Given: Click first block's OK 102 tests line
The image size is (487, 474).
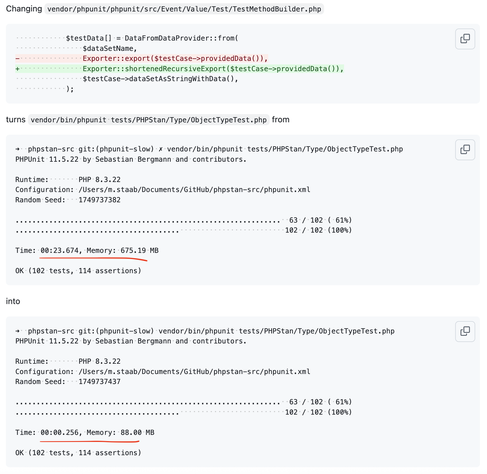Looking at the screenshot, I should pyautogui.click(x=78, y=271).
